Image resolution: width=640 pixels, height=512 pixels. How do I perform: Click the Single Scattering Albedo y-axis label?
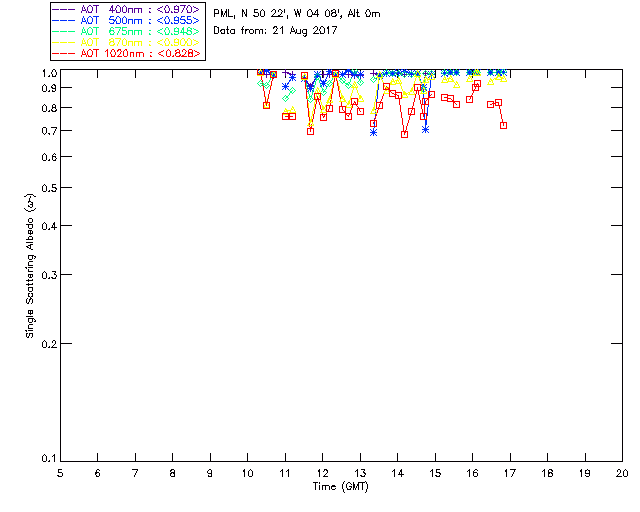tap(30, 265)
